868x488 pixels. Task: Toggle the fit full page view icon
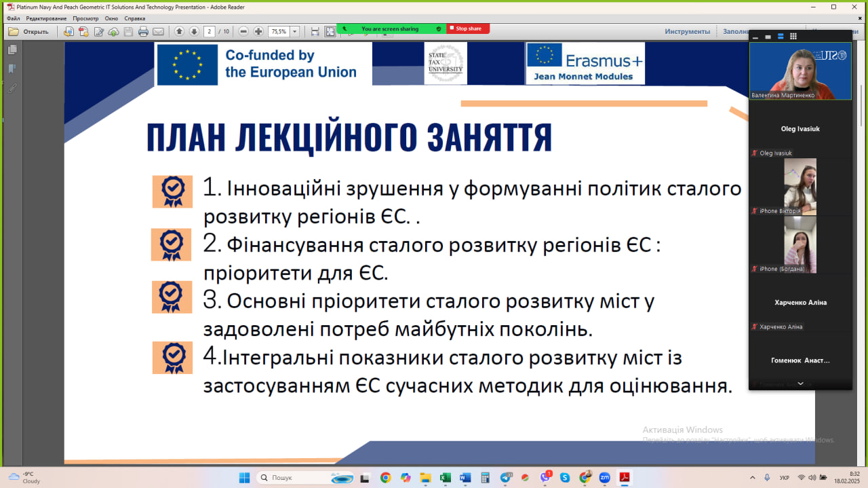(330, 31)
